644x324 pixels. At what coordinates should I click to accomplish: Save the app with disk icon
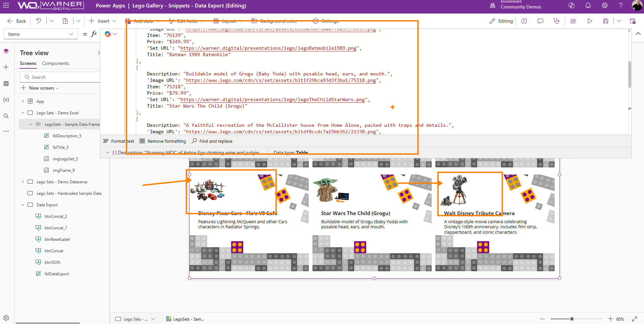click(x=606, y=21)
